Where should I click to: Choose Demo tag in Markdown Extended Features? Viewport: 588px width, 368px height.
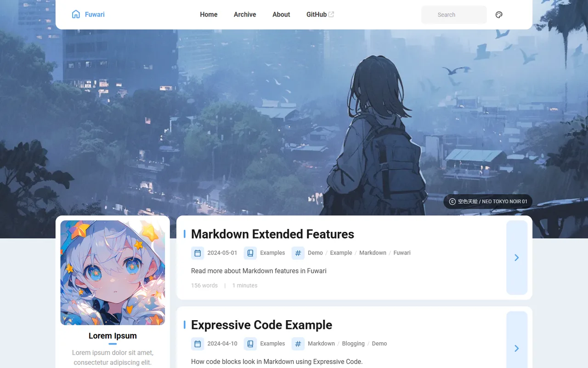pyautogui.click(x=315, y=253)
